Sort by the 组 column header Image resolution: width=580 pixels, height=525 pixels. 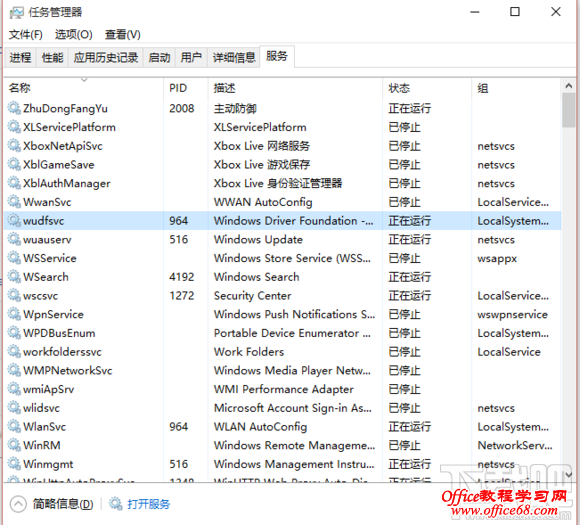coord(516,88)
